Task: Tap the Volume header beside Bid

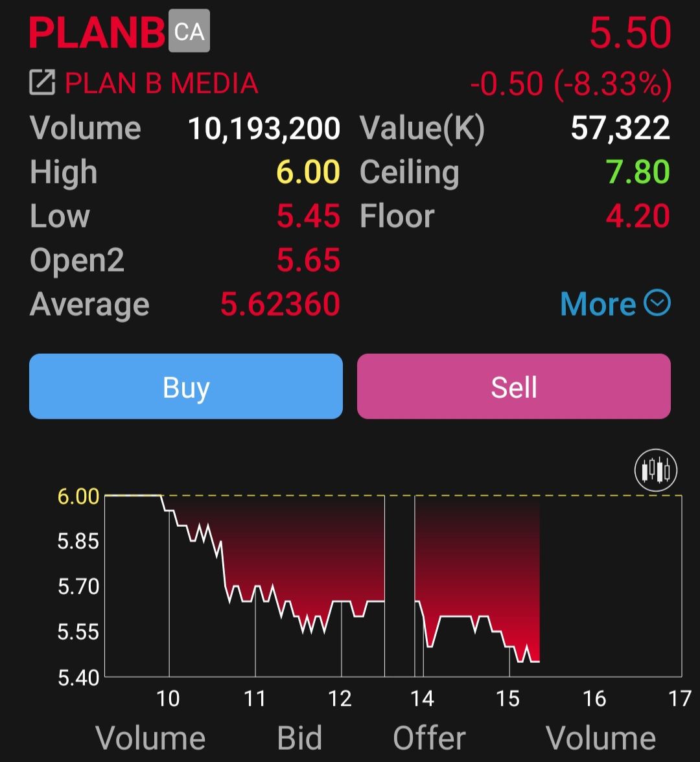Action: [150, 737]
